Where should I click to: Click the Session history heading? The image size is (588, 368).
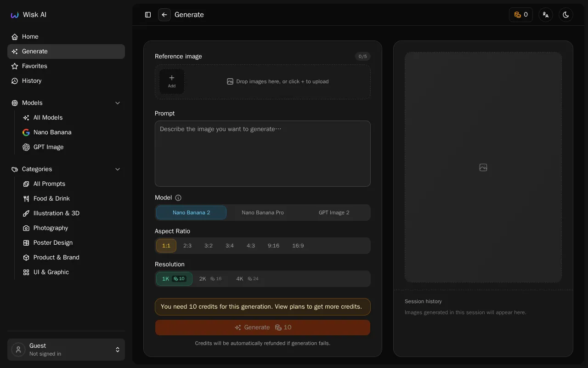click(x=423, y=301)
